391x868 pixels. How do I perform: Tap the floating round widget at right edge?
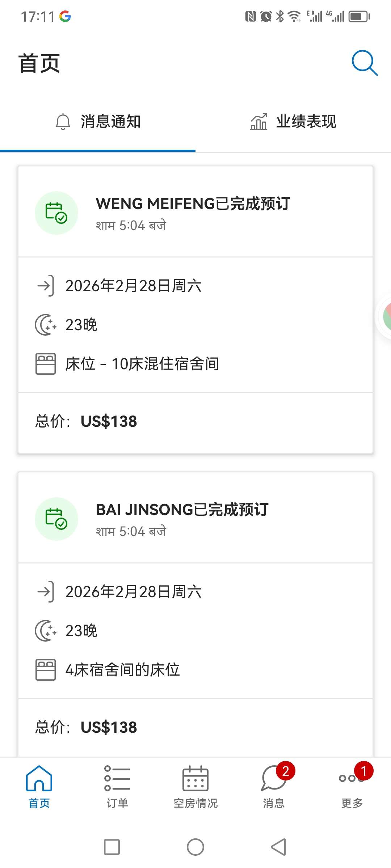[385, 316]
